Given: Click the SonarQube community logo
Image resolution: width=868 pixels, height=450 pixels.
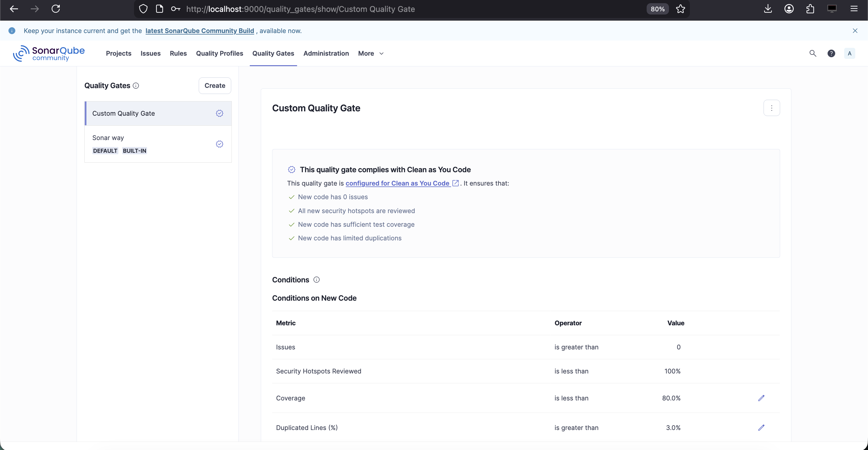Looking at the screenshot, I should 49,54.
